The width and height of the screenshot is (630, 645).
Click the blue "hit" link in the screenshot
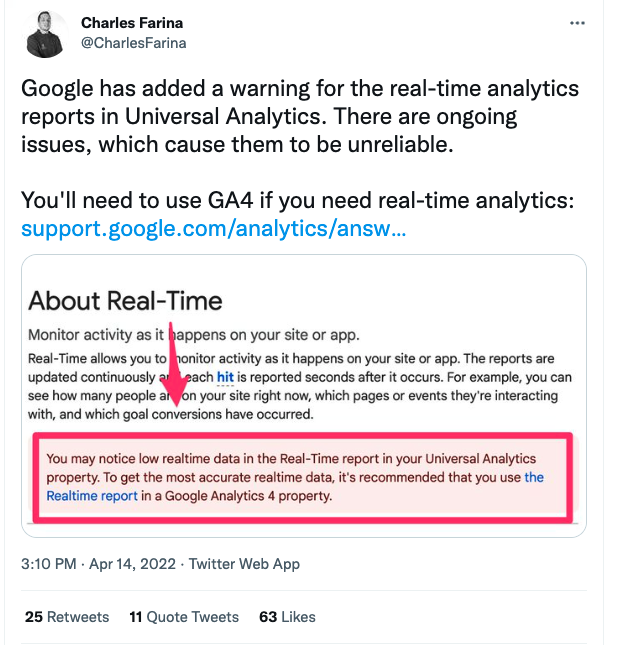point(226,377)
